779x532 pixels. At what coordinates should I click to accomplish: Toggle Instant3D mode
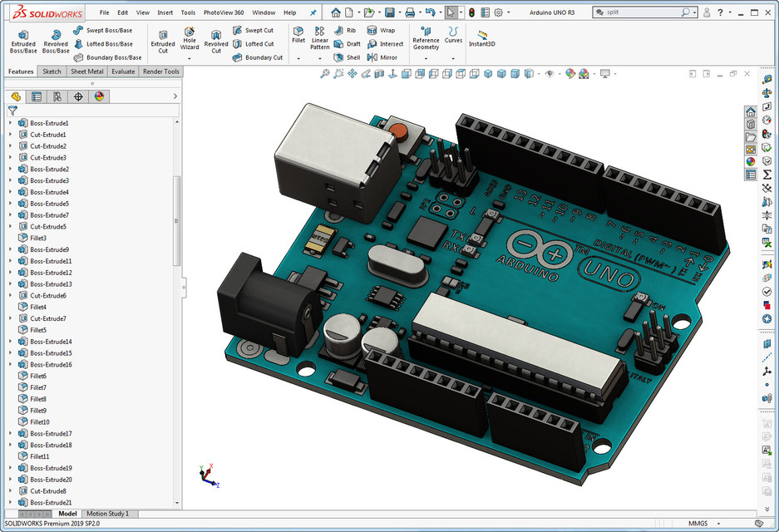tap(482, 37)
